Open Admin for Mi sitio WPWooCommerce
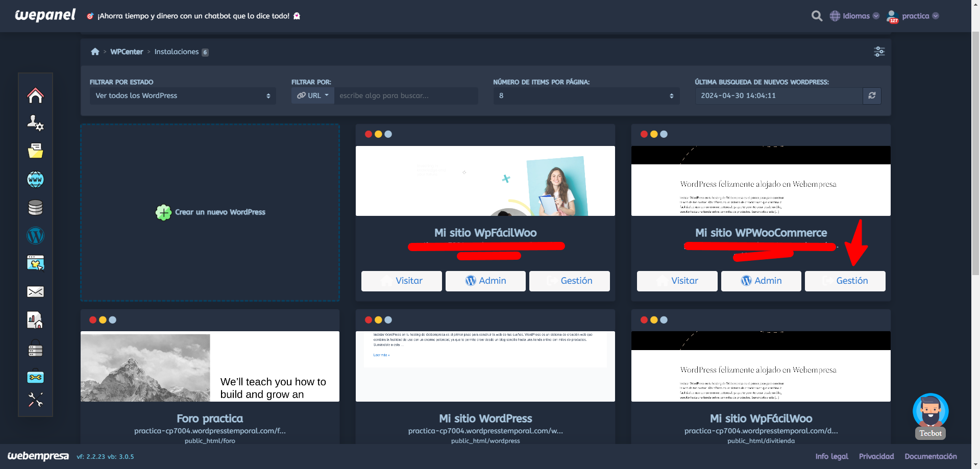The height and width of the screenshot is (469, 980). [x=761, y=281]
